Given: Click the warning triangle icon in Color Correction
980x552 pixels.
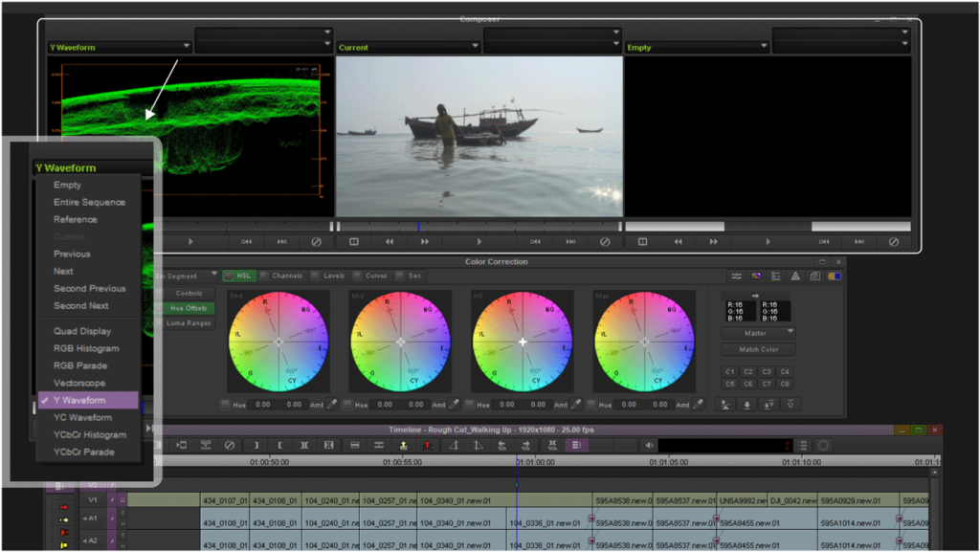Looking at the screenshot, I should click(x=794, y=276).
